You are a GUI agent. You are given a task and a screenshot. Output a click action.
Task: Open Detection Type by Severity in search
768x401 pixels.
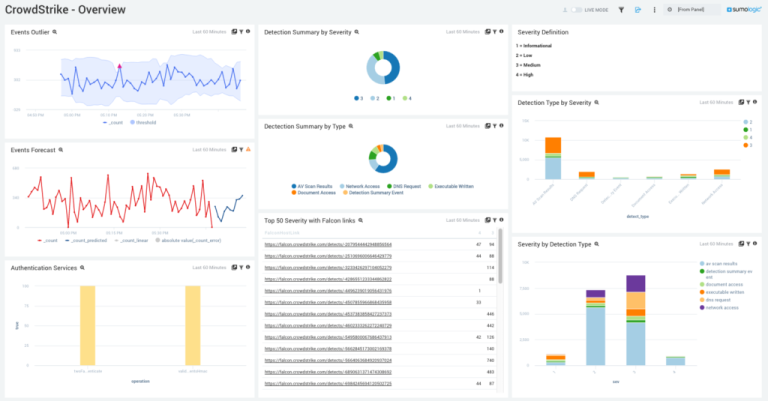[741, 102]
